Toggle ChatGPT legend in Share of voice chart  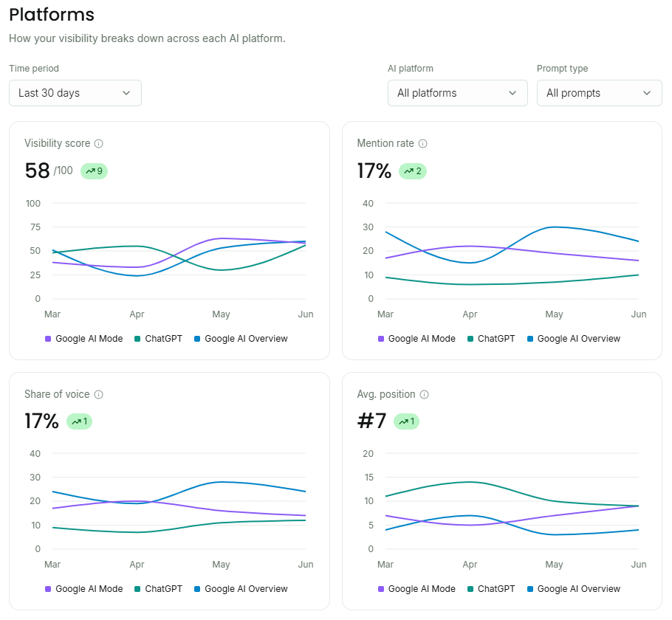158,589
